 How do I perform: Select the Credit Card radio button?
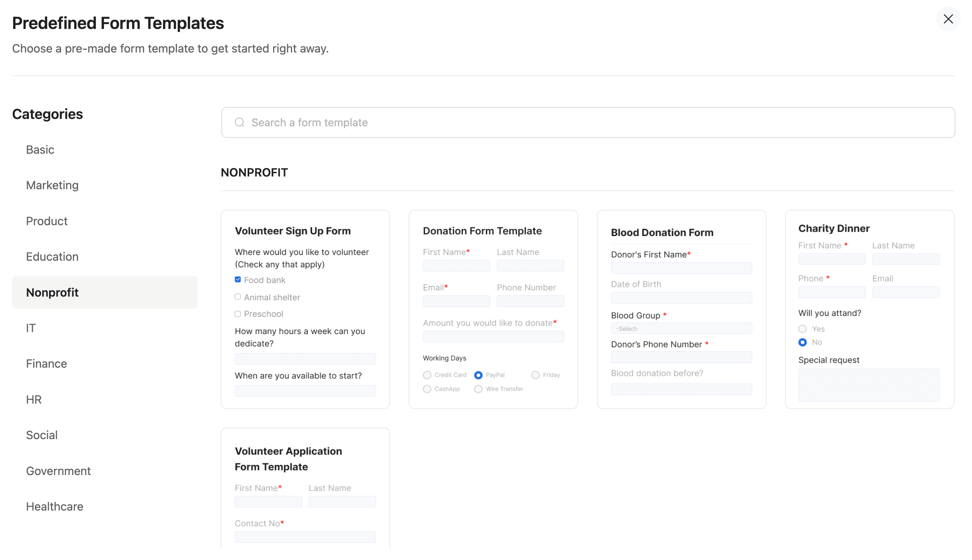(427, 375)
